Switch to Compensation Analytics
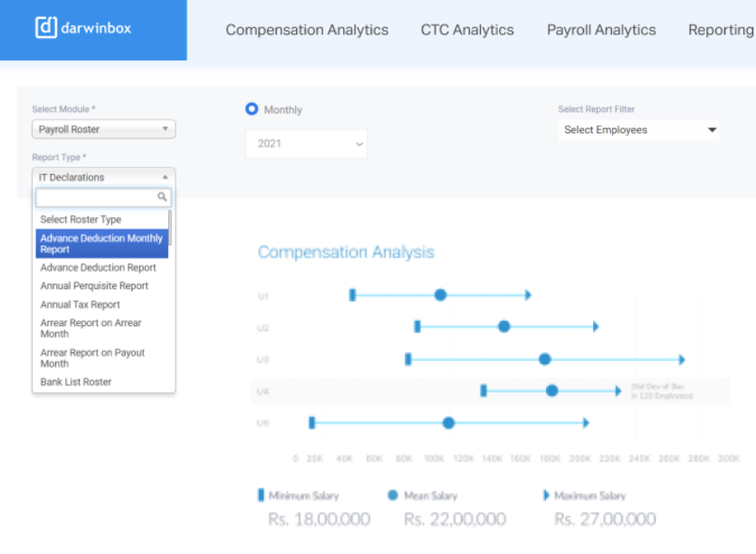The image size is (756, 554). coord(307,30)
